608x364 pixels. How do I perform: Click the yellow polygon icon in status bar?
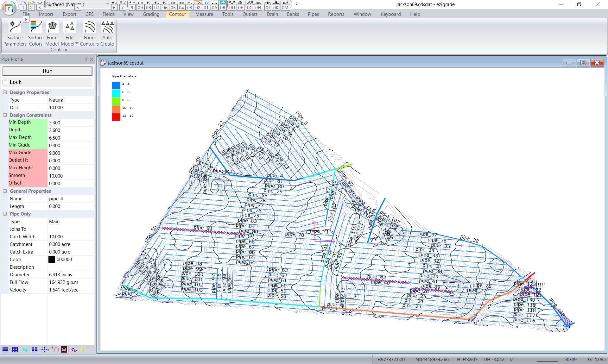(84, 349)
